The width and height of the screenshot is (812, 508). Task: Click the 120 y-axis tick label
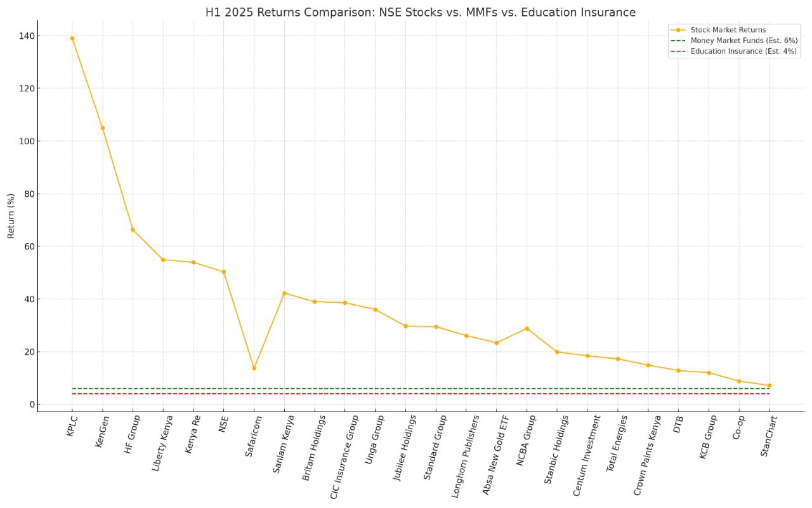click(x=26, y=88)
